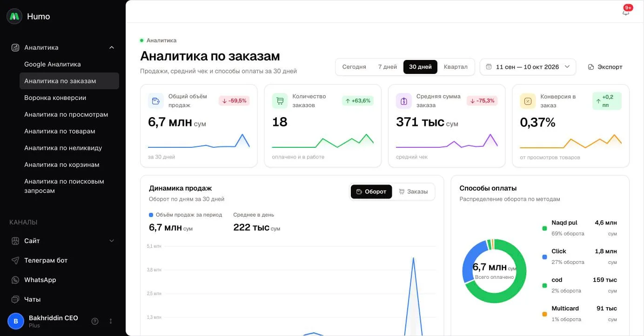Switch chart to Заказы view
644x336 pixels.
[x=413, y=191]
